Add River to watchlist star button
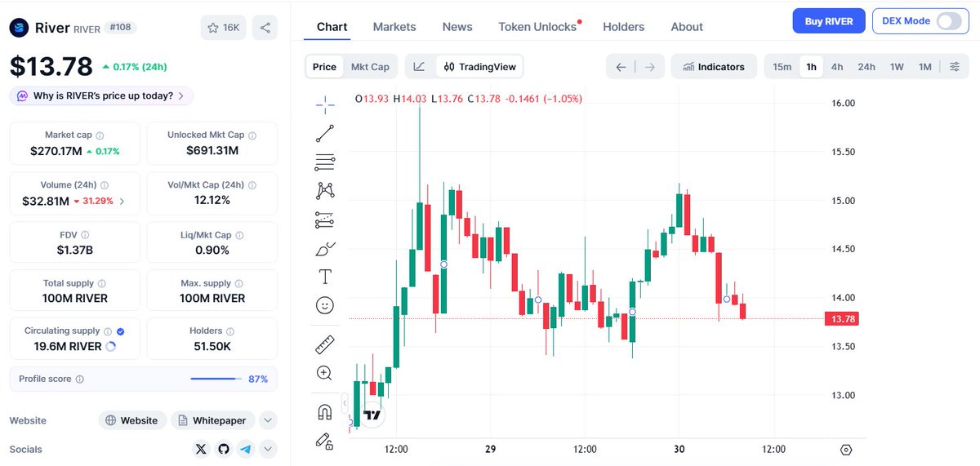This screenshot has height=466, width=980. click(x=223, y=28)
